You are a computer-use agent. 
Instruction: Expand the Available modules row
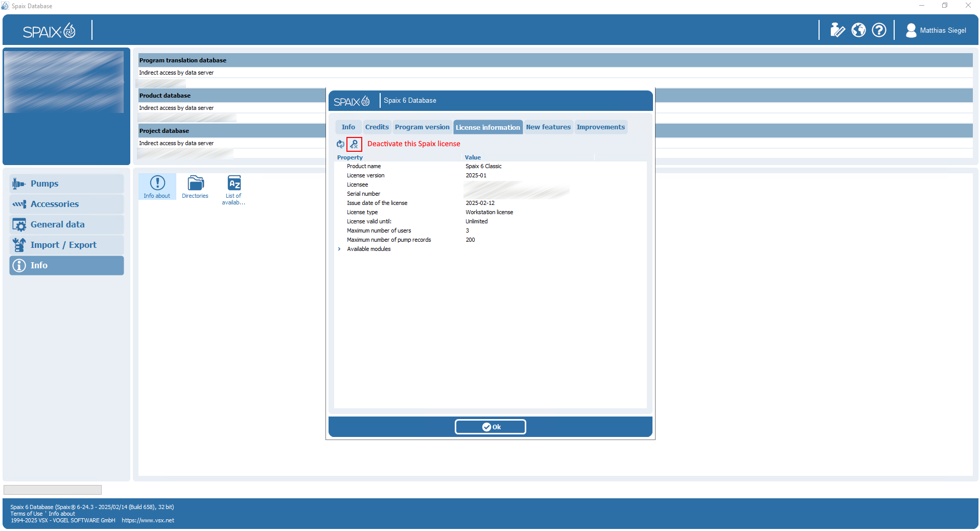339,249
